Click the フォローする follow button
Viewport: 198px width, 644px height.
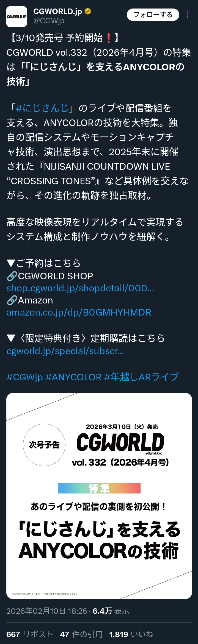point(153,15)
